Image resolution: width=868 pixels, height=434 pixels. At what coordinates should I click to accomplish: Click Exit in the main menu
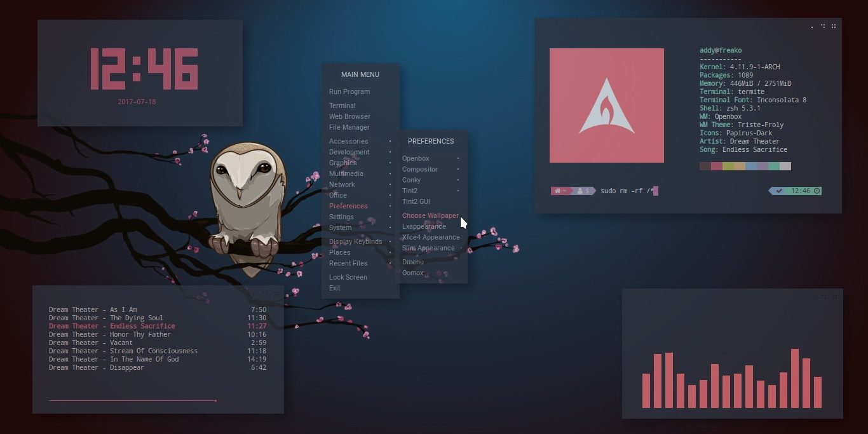coord(335,288)
